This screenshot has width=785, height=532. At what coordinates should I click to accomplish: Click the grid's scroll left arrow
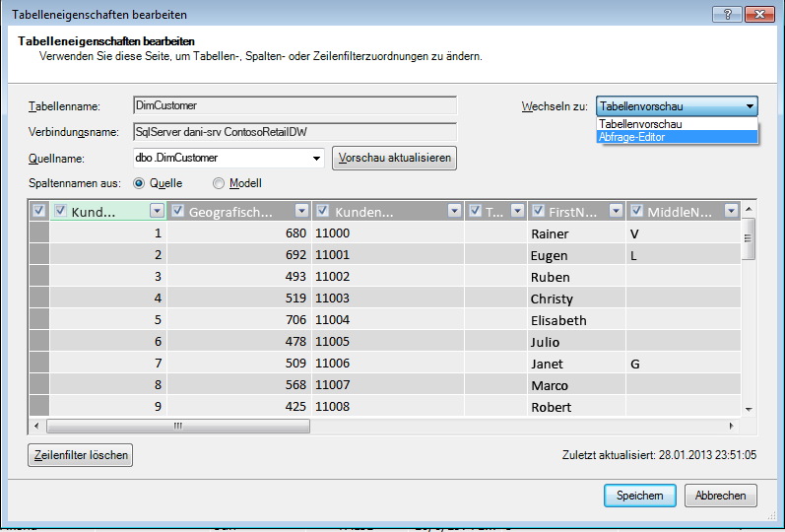36,427
